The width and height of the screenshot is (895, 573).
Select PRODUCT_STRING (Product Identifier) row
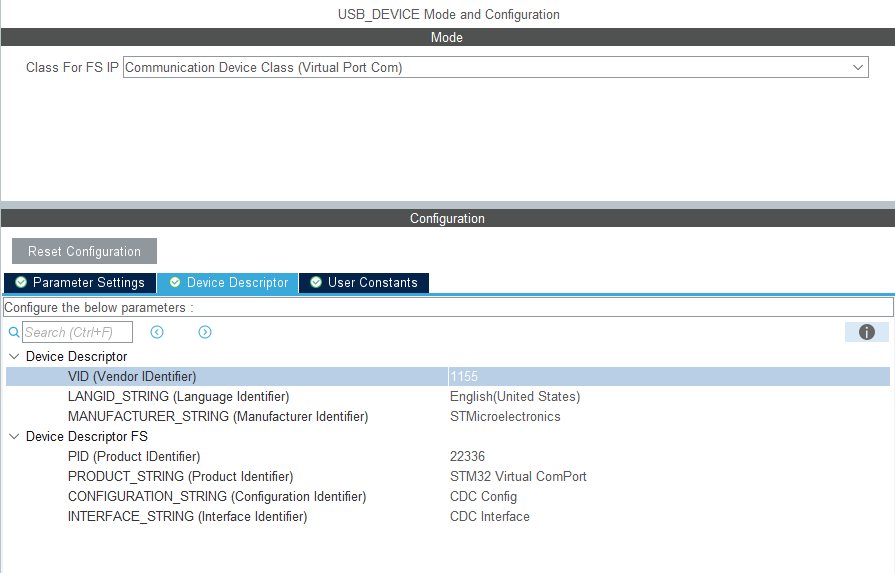pos(448,477)
